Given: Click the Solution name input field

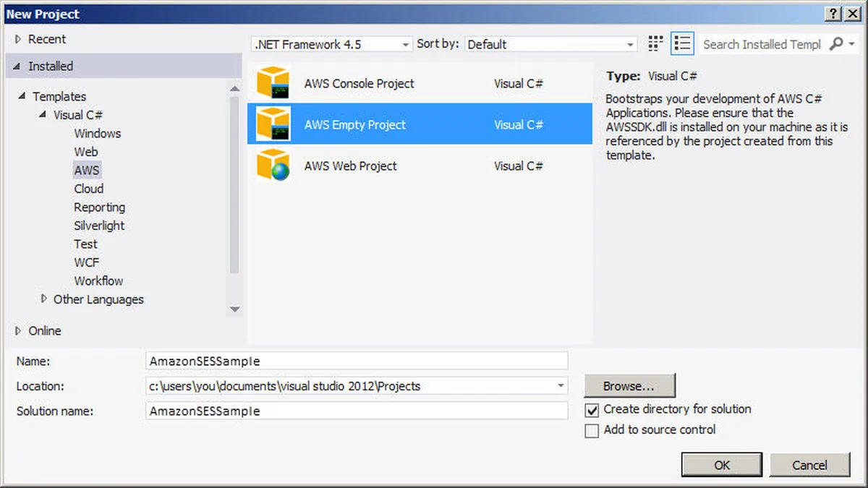Looking at the screenshot, I should pyautogui.click(x=357, y=411).
